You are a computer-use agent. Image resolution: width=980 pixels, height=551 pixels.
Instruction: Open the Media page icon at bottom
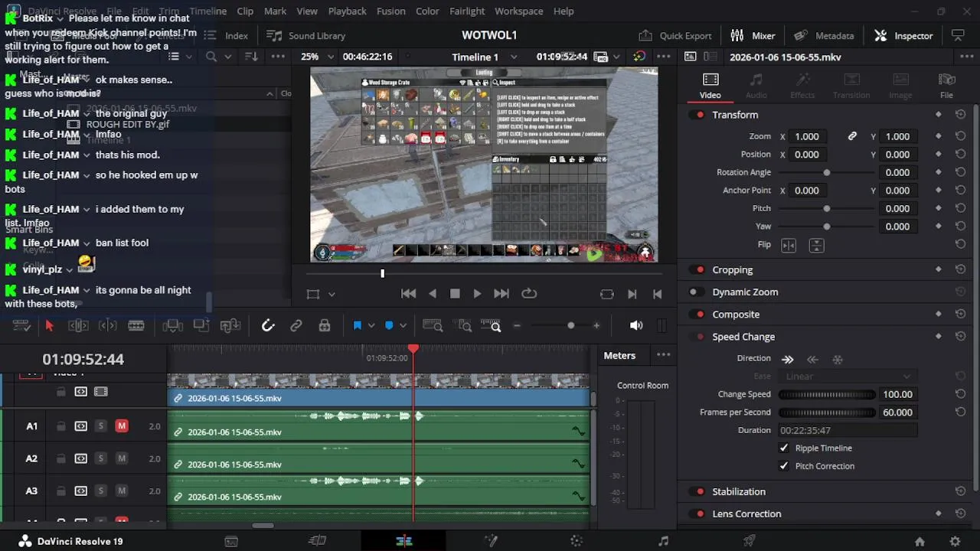(x=231, y=541)
